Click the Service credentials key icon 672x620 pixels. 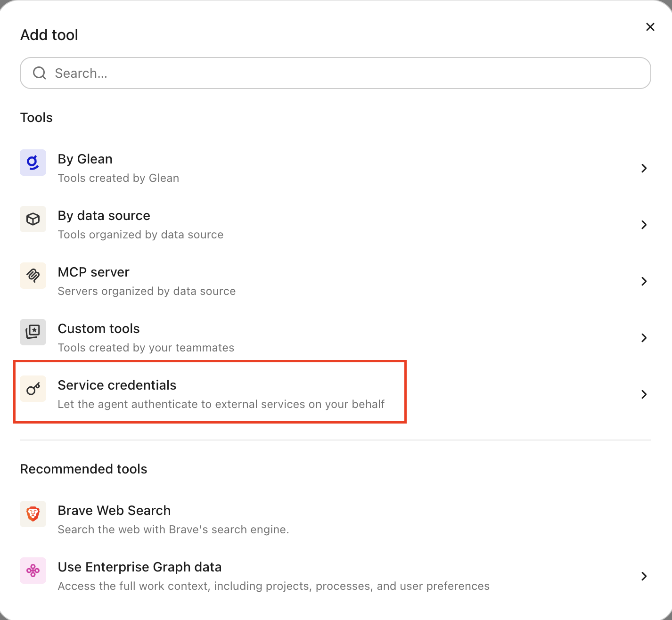pyautogui.click(x=33, y=389)
